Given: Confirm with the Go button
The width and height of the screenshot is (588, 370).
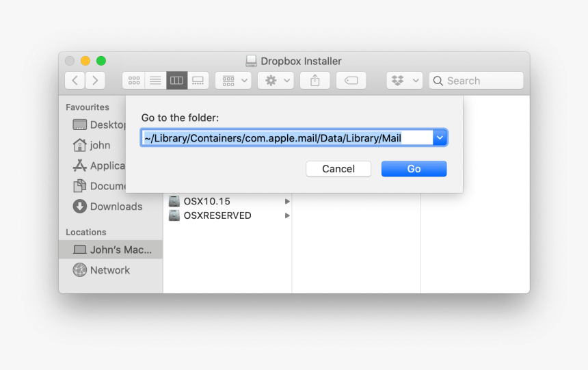Looking at the screenshot, I should click(414, 169).
